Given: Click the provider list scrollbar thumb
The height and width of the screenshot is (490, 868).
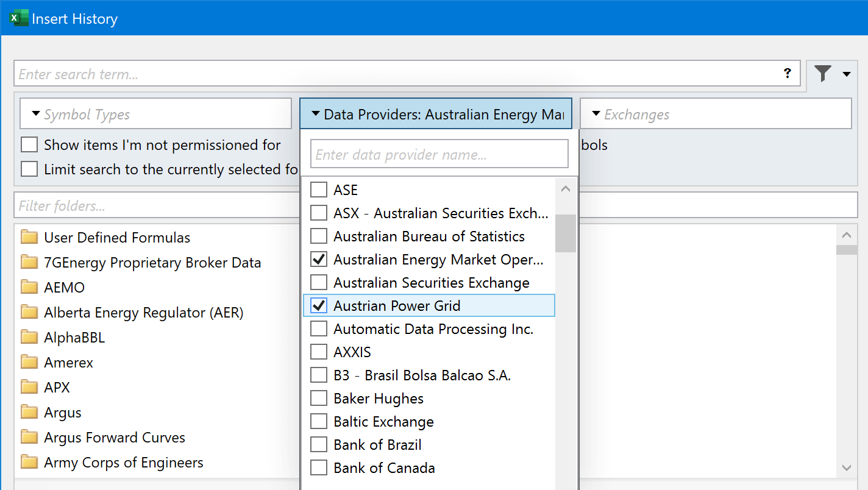Looking at the screenshot, I should tap(565, 233).
